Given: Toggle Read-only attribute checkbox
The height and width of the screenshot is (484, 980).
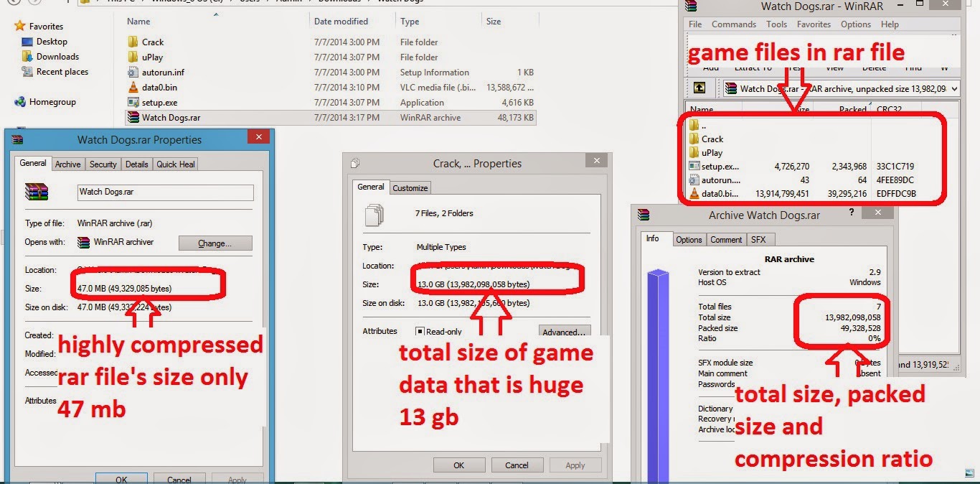Looking at the screenshot, I should [x=420, y=332].
